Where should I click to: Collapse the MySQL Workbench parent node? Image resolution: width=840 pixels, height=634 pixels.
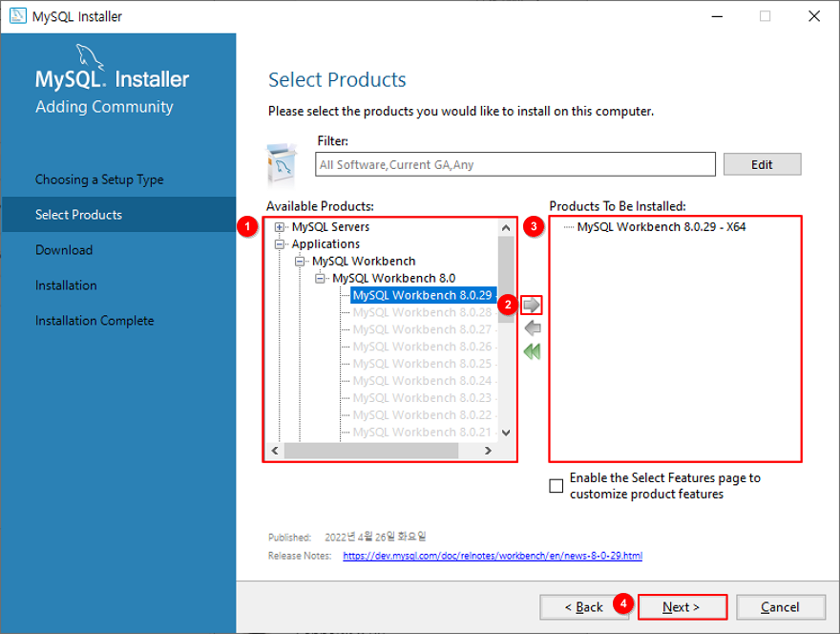(300, 262)
